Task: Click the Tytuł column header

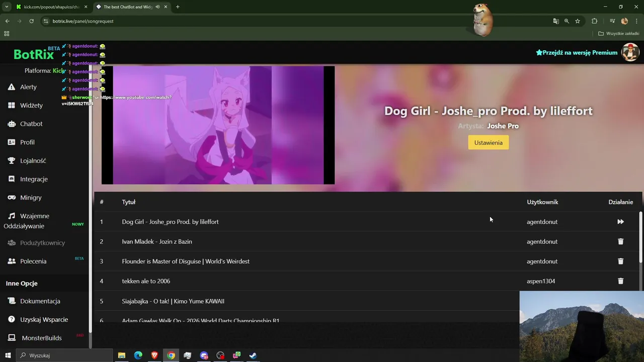Action: click(x=129, y=202)
